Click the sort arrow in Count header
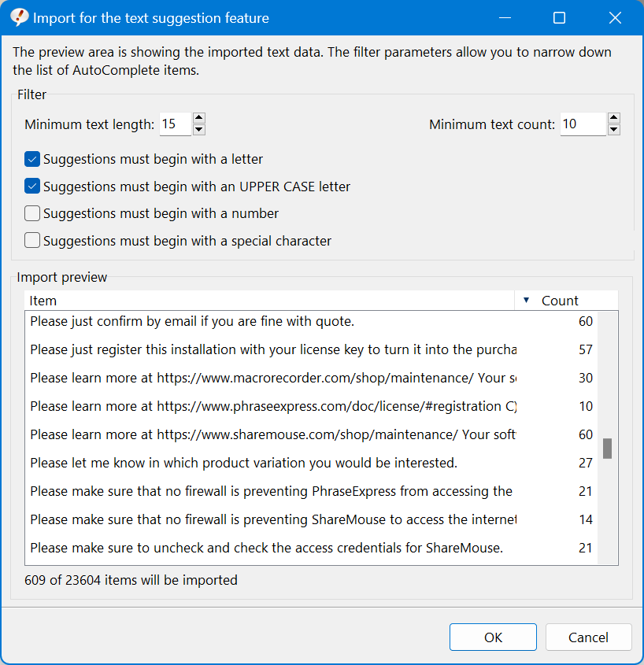Screen dimensions: 644x665 click(526, 301)
